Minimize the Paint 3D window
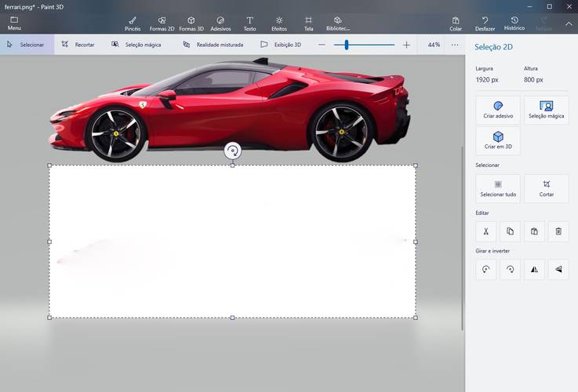 click(529, 6)
